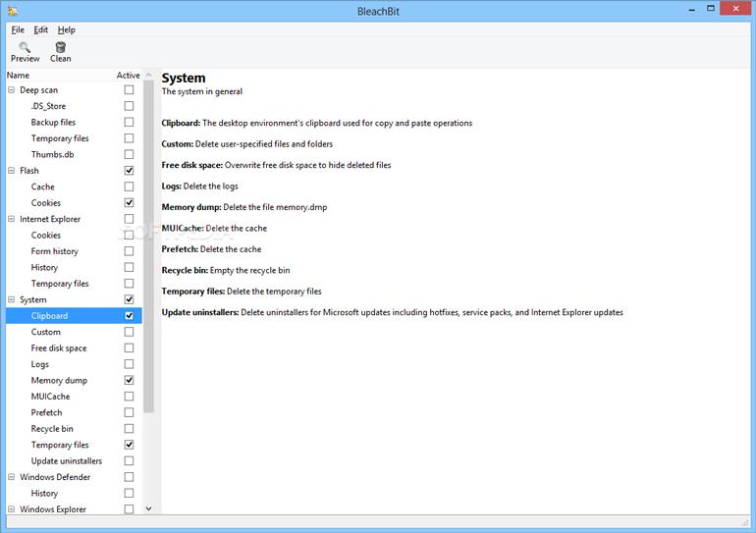The image size is (756, 533).
Task: Enable the Deep scan checkbox
Action: (129, 89)
